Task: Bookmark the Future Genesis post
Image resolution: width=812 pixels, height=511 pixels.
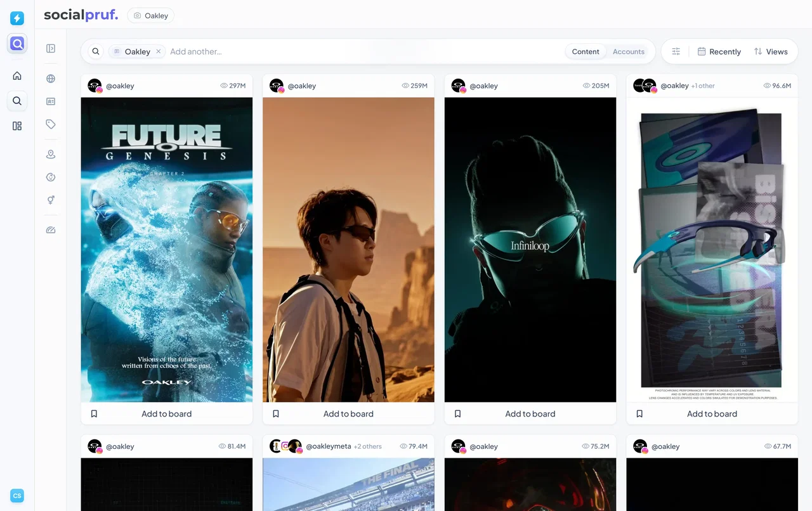Action: click(x=94, y=413)
